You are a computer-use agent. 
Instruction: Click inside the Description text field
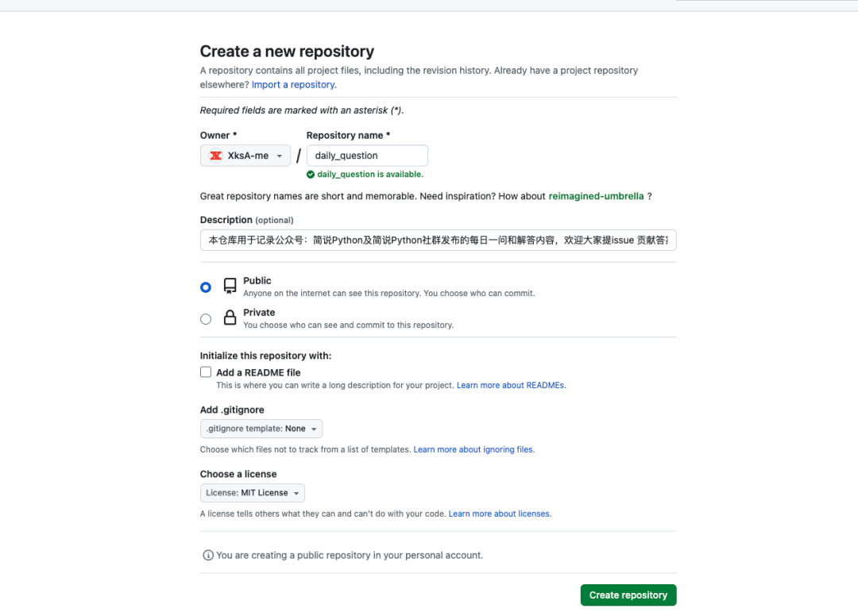tap(437, 240)
